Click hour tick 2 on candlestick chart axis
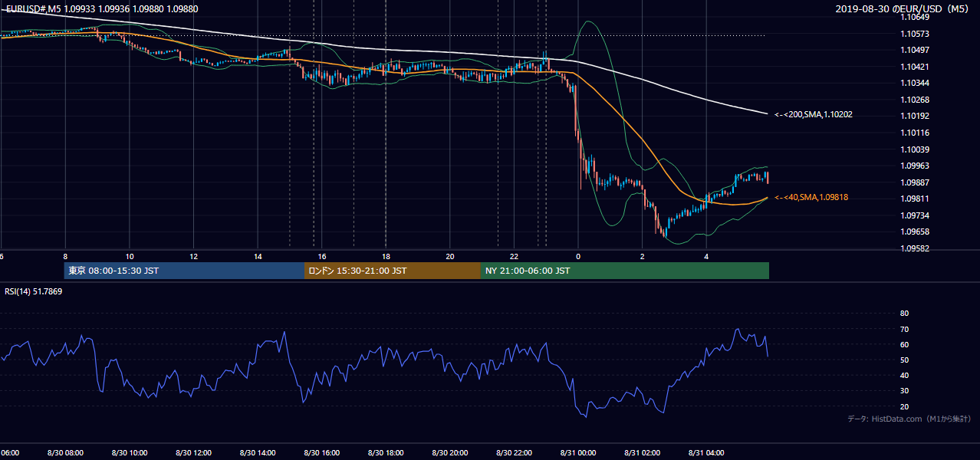This screenshot has width=980, height=460. coord(642,257)
